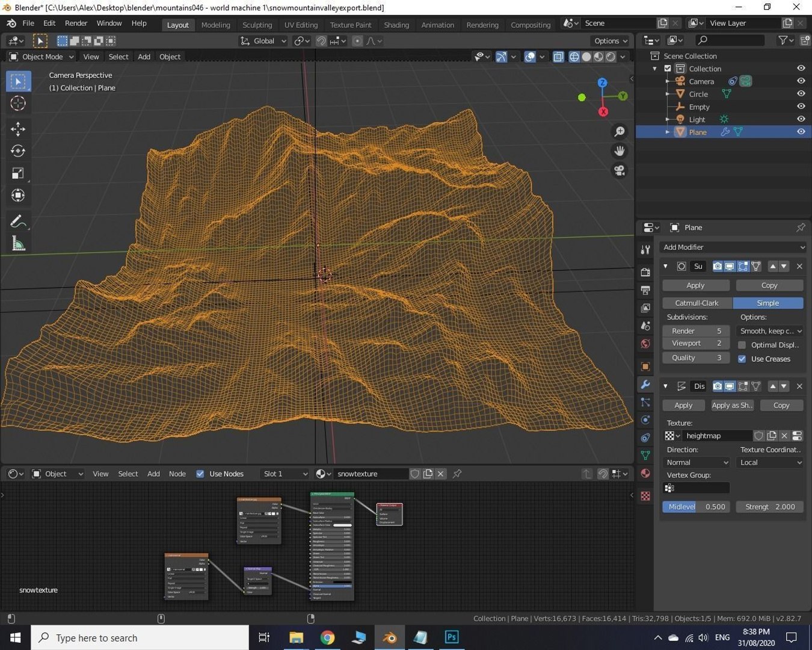Open the Render menu
This screenshot has width=812, height=650.
coord(76,23)
